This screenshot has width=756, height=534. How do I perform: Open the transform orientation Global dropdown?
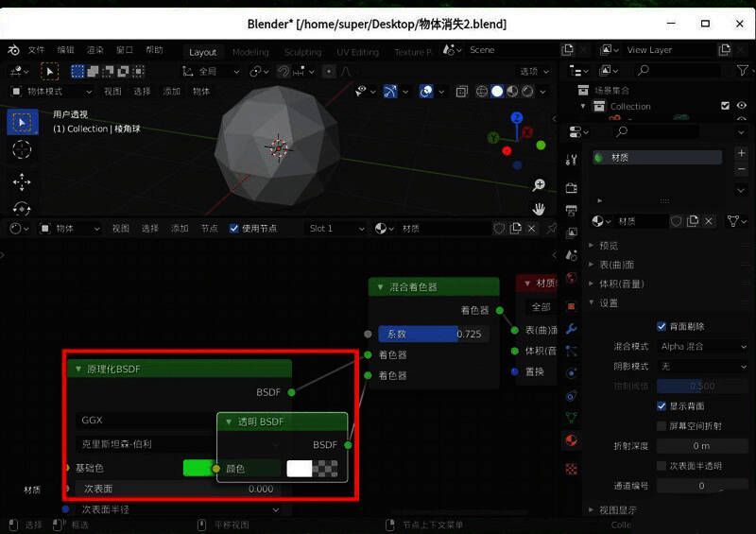coord(211,72)
